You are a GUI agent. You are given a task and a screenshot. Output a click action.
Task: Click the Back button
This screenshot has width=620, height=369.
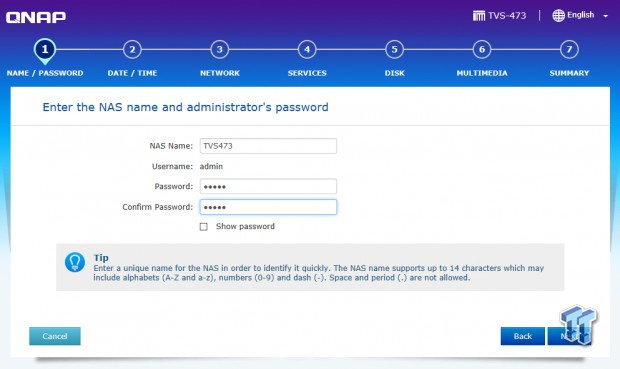click(522, 336)
